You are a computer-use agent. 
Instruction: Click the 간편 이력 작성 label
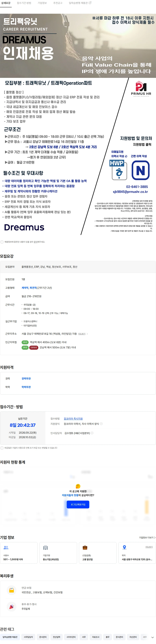tap(139, 156)
